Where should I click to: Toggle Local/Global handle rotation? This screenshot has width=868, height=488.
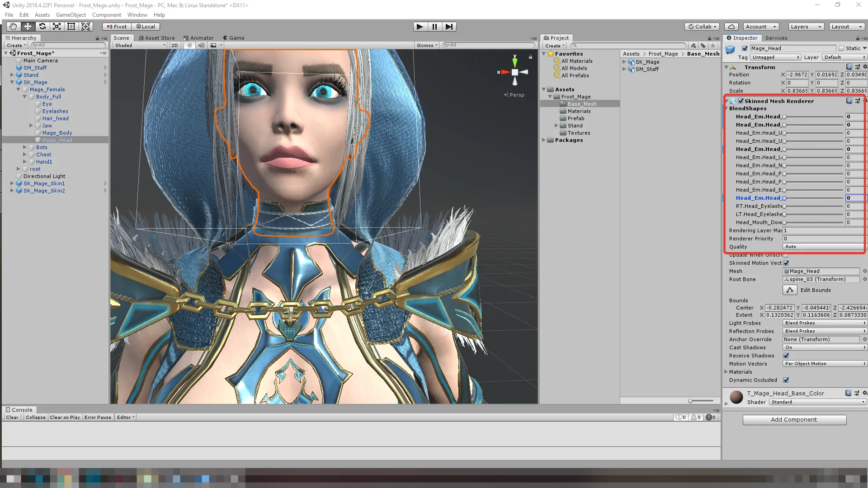[146, 27]
